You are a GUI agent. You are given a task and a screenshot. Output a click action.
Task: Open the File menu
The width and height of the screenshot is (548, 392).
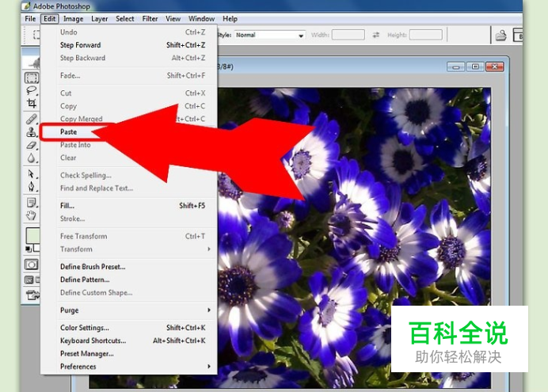[x=30, y=19]
